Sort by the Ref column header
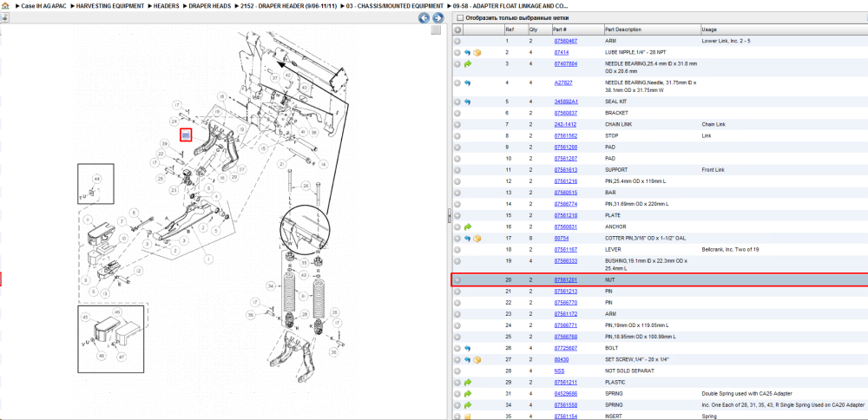Image resolution: width=868 pixels, height=420 pixels. tap(509, 30)
